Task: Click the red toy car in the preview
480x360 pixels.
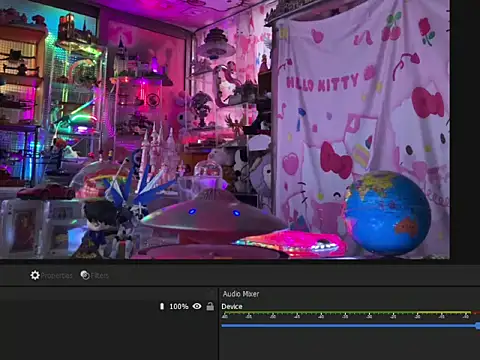Action: tap(46, 192)
